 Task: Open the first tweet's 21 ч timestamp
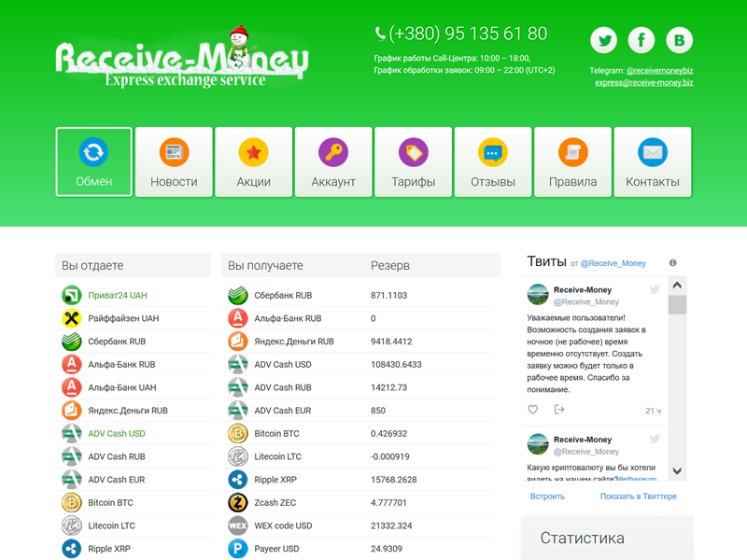(x=653, y=411)
